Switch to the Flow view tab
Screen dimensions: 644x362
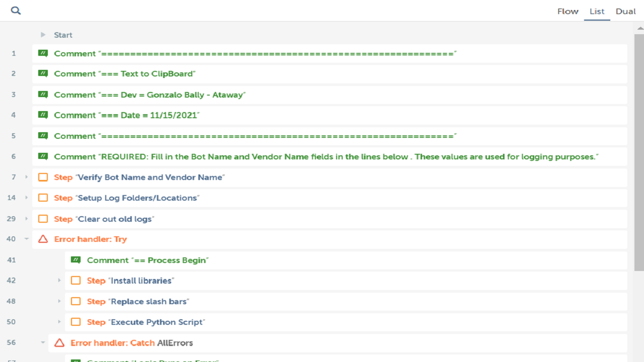(568, 11)
